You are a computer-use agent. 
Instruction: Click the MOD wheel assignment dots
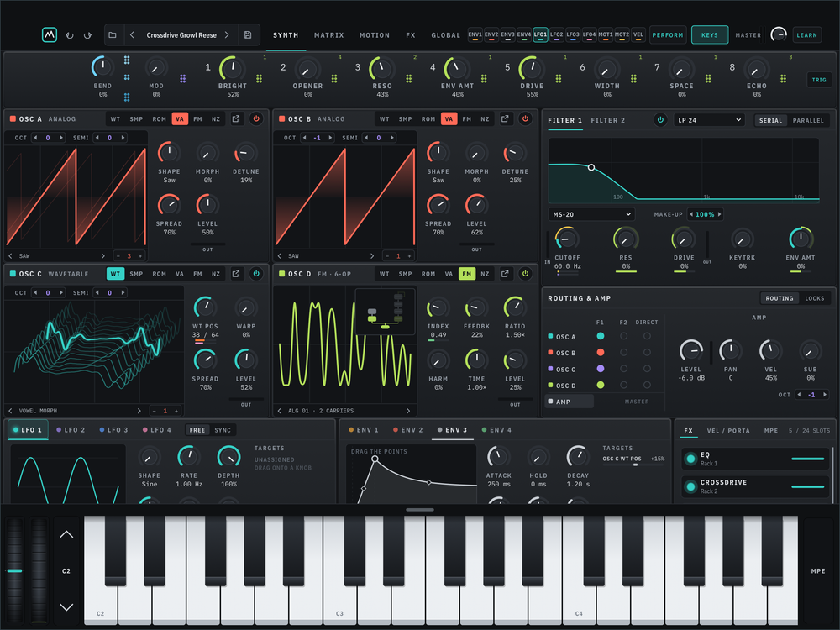tap(182, 79)
